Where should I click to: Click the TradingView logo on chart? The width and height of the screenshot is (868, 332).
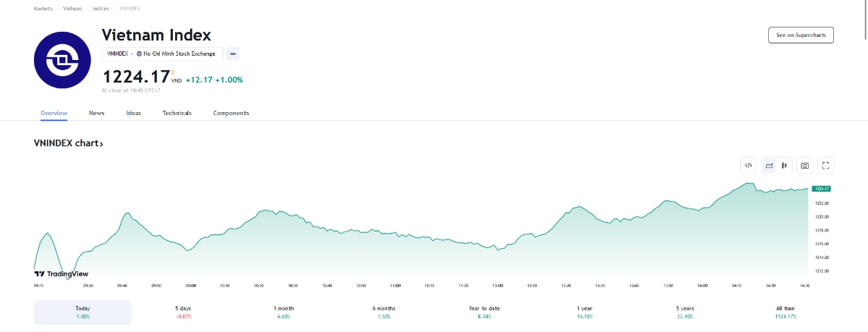click(x=61, y=274)
